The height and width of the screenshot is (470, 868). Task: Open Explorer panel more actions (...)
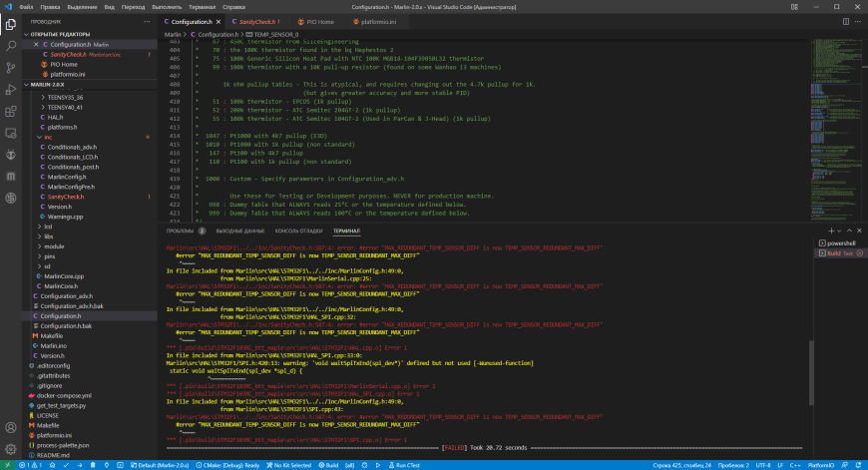[147, 22]
